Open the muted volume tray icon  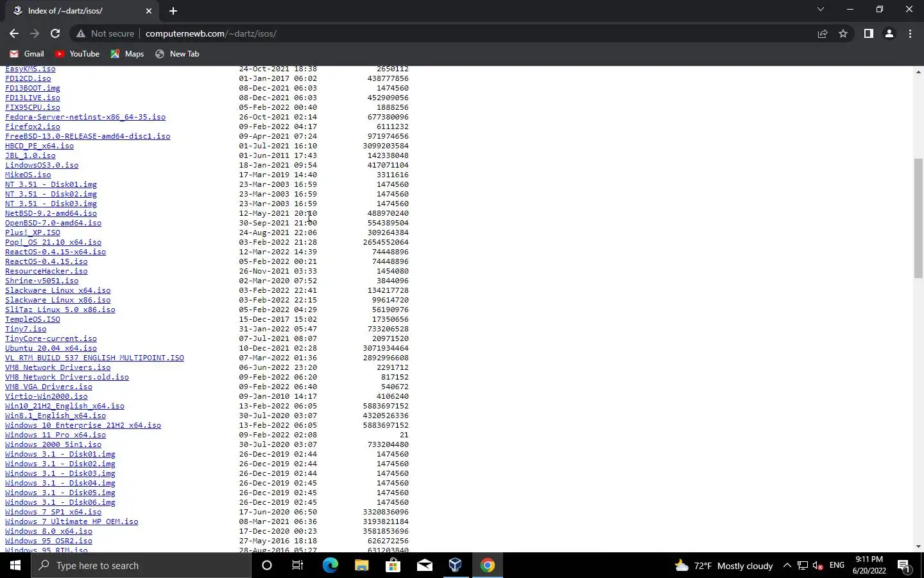pos(818,565)
